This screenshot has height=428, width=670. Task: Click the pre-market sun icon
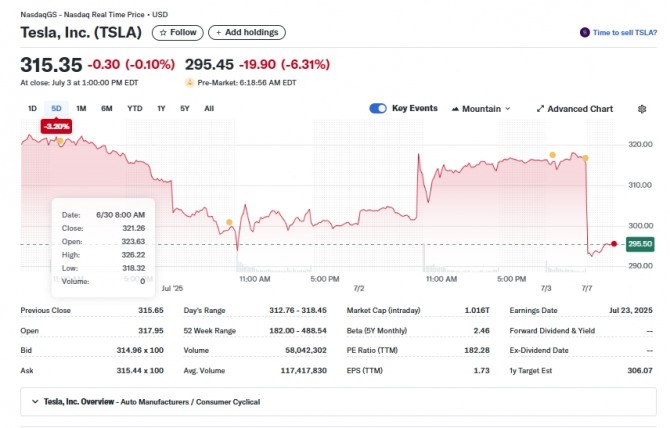pos(190,82)
